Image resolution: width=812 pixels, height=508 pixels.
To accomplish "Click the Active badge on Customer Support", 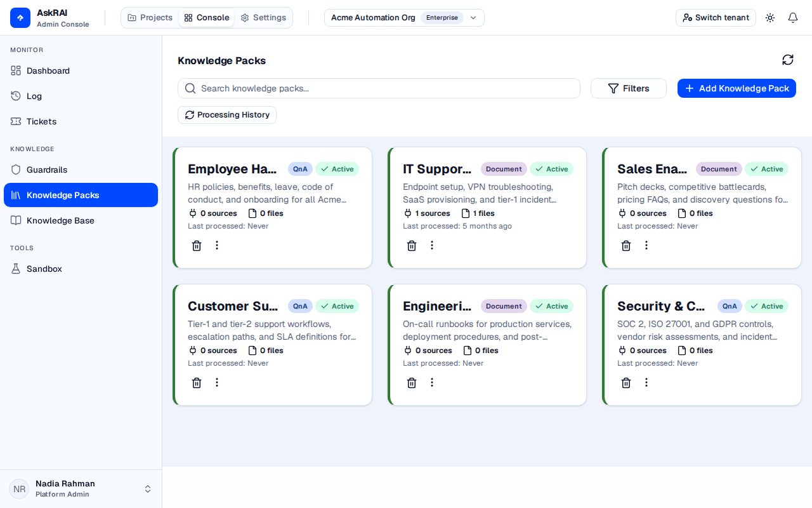I will [337, 306].
